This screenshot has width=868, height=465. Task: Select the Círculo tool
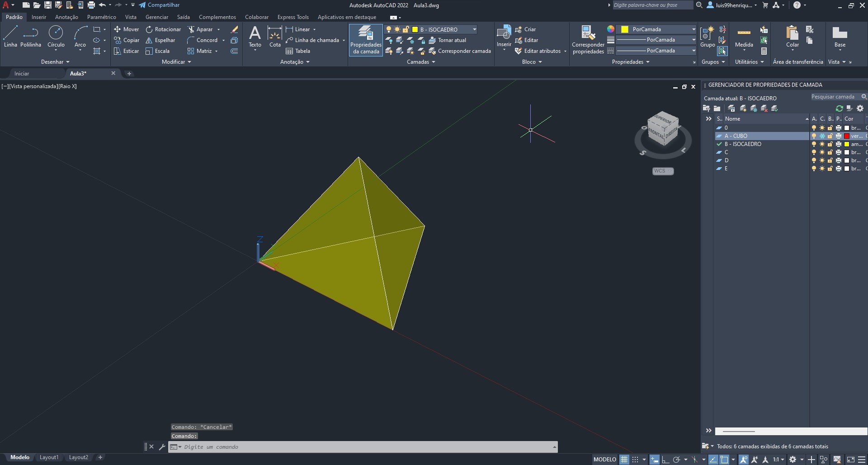[x=56, y=37]
